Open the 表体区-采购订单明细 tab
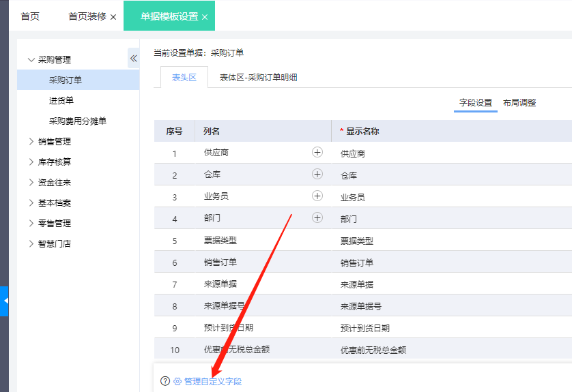This screenshot has height=392, width=572. pos(258,78)
